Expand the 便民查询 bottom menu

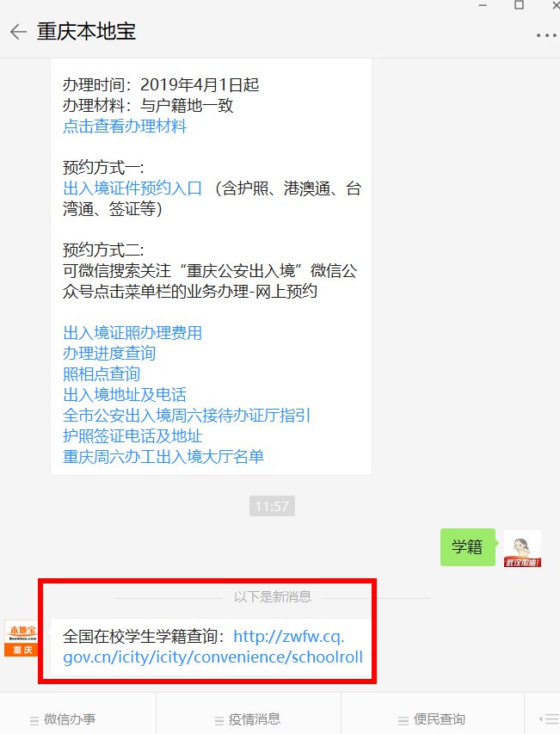[x=432, y=719]
